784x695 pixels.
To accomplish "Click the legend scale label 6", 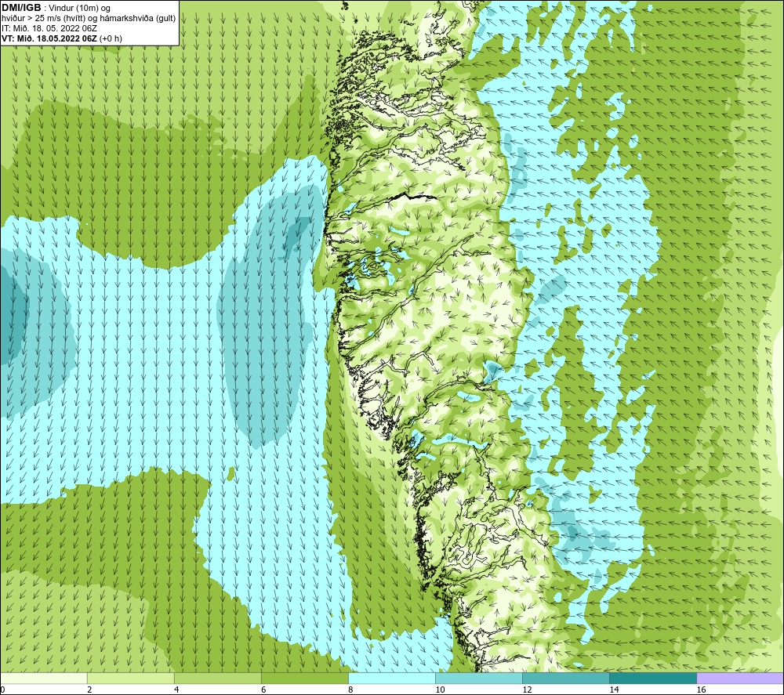I will click(x=263, y=690).
